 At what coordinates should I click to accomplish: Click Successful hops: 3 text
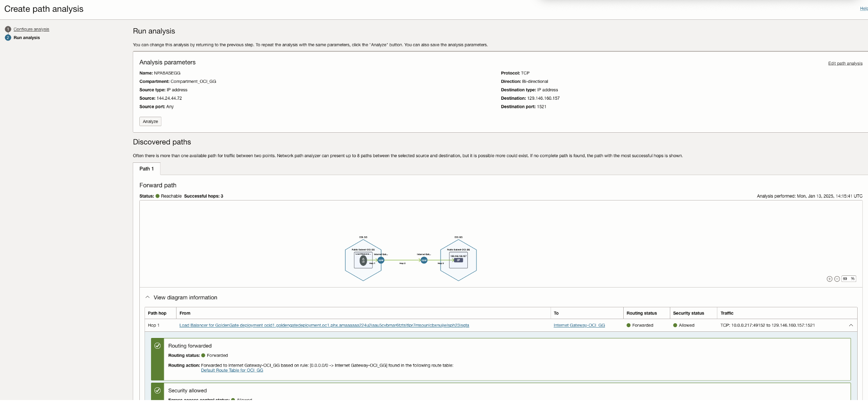[x=204, y=196]
